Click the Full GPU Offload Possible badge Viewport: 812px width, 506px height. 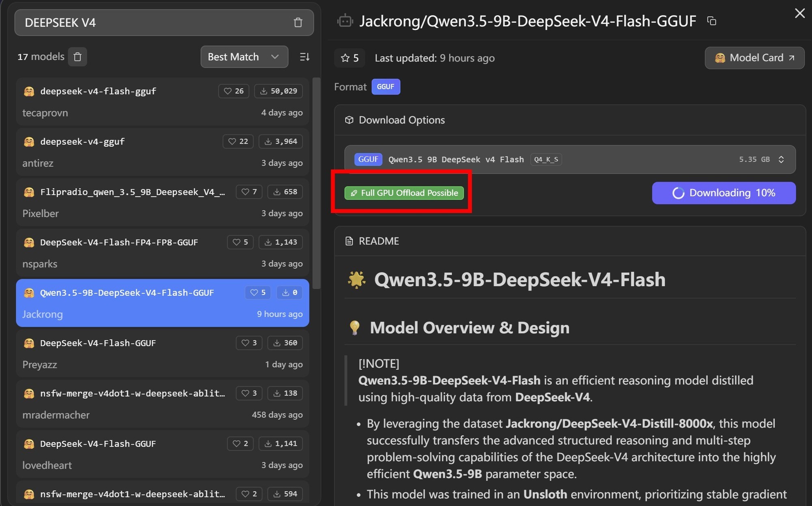[404, 193]
